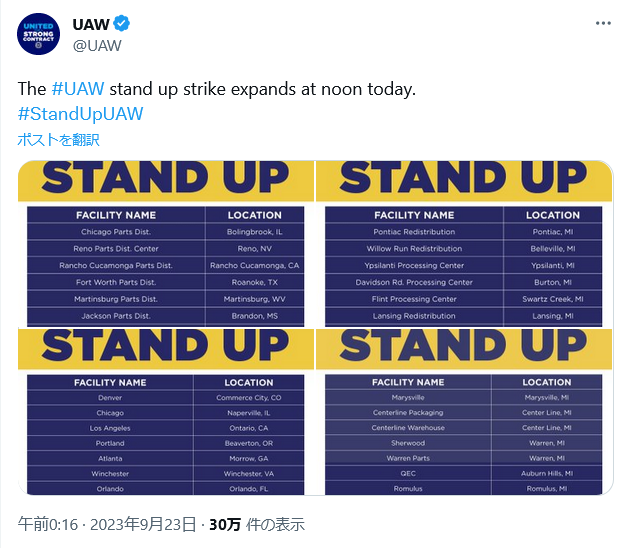This screenshot has width=629, height=548.
Task: Click the UAW display name
Action: [91, 24]
